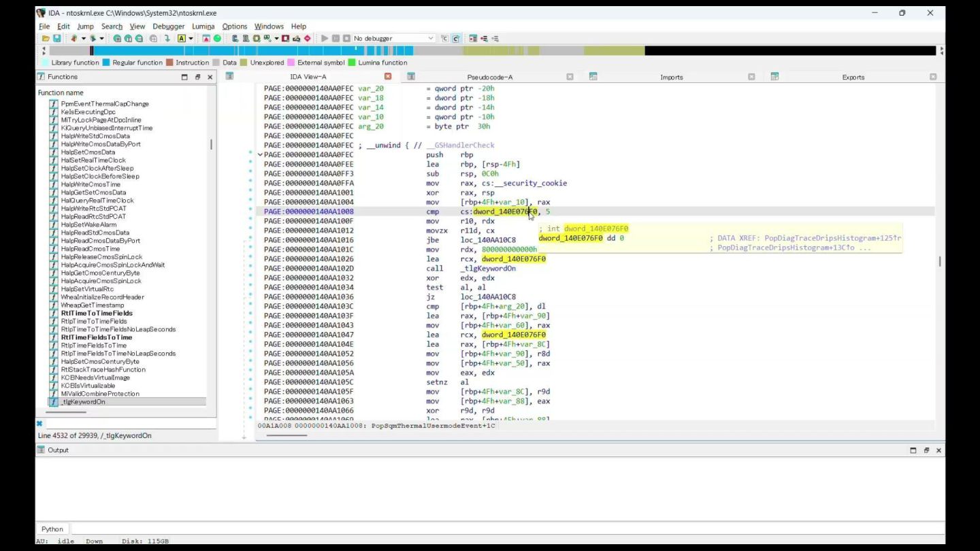Click the Save database icon

[x=56, y=39]
